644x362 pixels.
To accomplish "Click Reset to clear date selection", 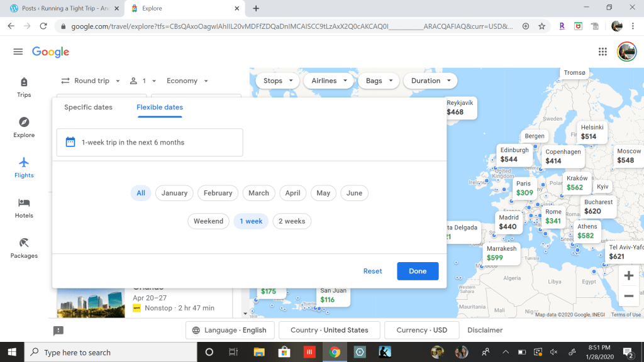I will (x=372, y=271).
